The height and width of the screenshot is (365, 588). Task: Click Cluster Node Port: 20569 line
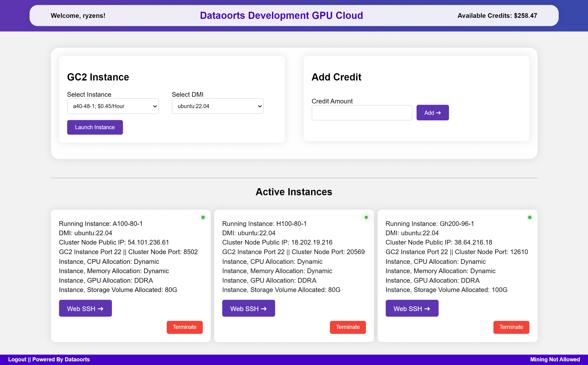[x=294, y=252]
